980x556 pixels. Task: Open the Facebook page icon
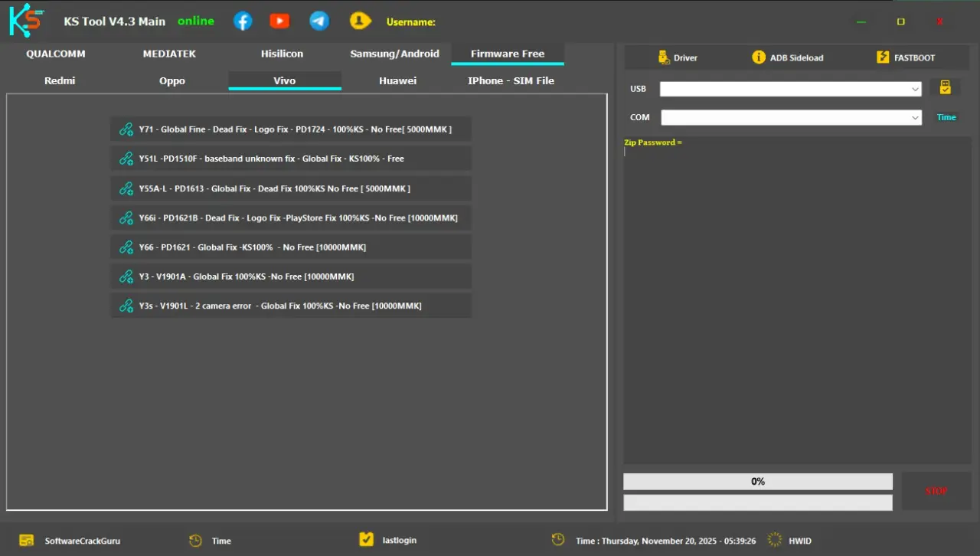pos(243,21)
